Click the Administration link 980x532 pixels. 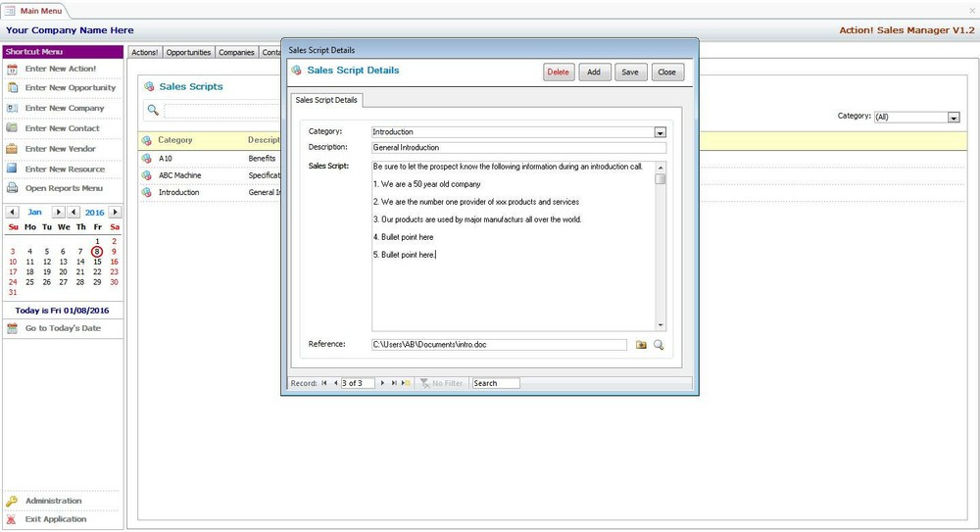click(x=53, y=501)
